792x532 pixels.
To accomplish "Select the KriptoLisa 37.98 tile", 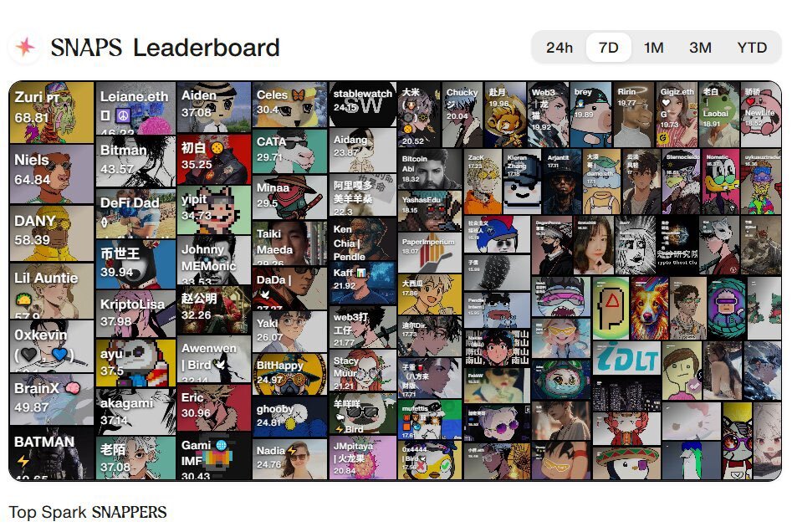I will pyautogui.click(x=135, y=313).
